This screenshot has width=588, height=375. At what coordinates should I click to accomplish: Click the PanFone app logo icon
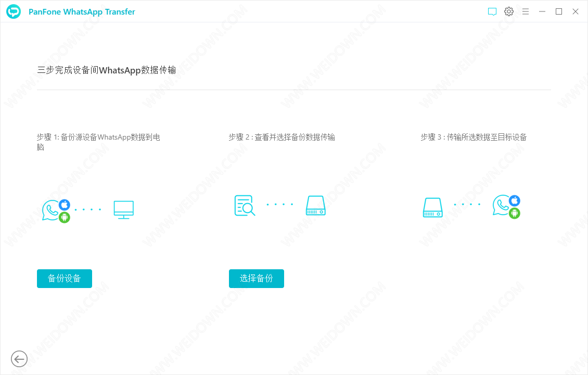pyautogui.click(x=14, y=11)
